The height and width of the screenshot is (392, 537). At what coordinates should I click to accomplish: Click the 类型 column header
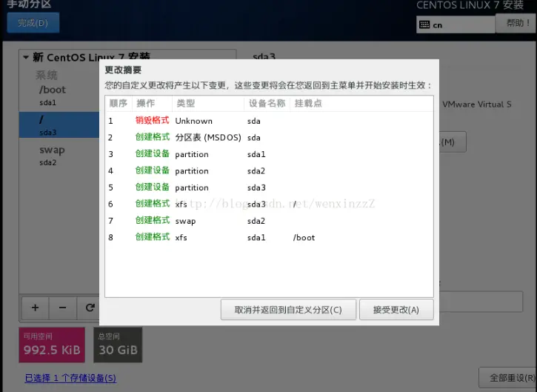[208, 103]
